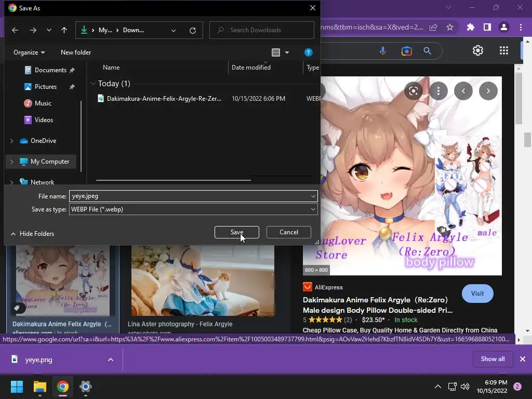Click the My... path segment
532x399 pixels.
click(105, 30)
